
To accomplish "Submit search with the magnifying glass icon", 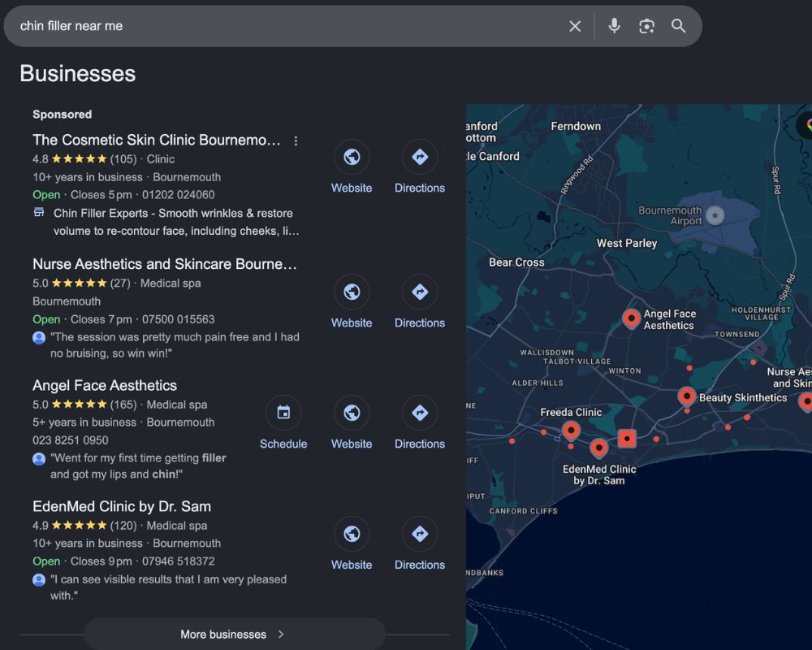I will click(678, 26).
